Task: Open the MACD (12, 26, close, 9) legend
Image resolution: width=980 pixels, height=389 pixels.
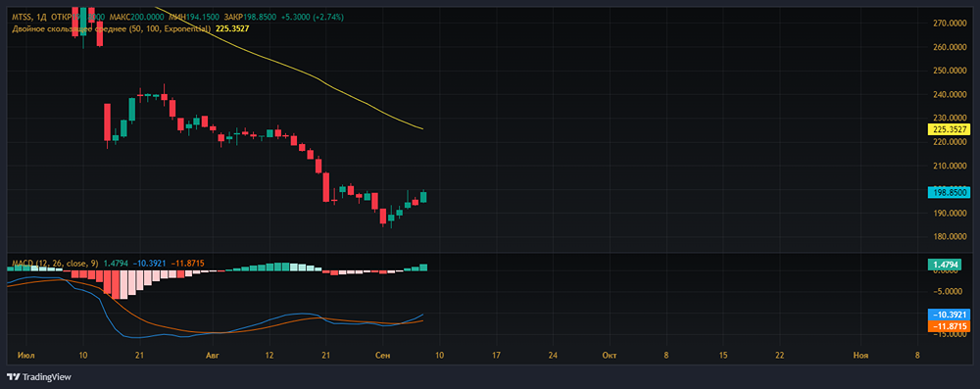Action: tap(54, 264)
